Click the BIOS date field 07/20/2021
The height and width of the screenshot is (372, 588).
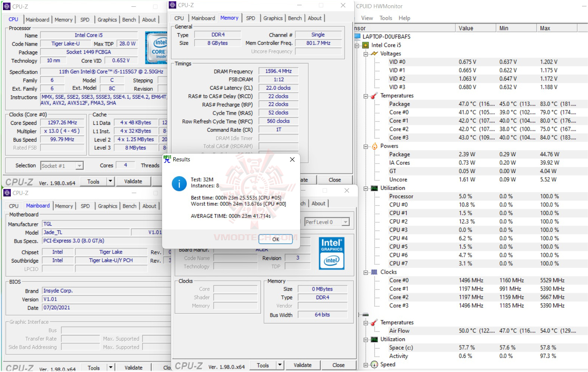coord(107,308)
